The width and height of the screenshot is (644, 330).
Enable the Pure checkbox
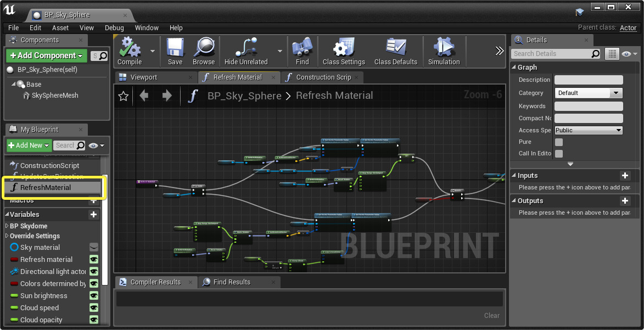[x=558, y=142]
